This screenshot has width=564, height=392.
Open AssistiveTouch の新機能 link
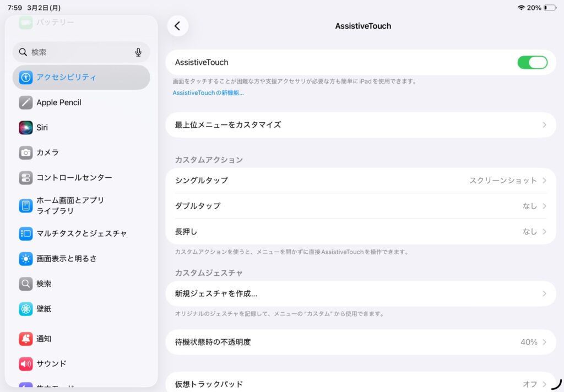click(x=208, y=93)
